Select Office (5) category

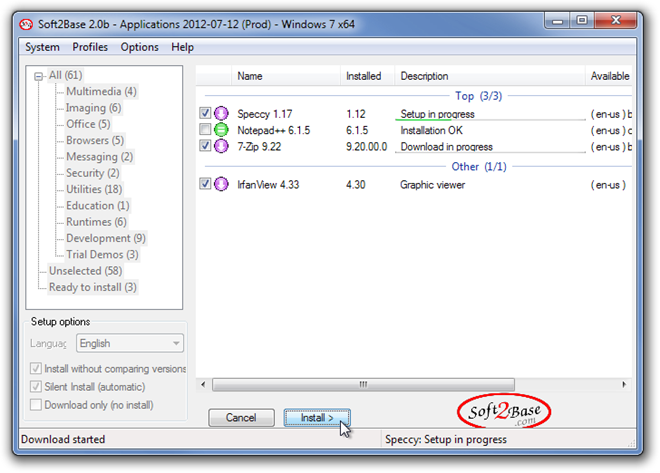tap(88, 124)
